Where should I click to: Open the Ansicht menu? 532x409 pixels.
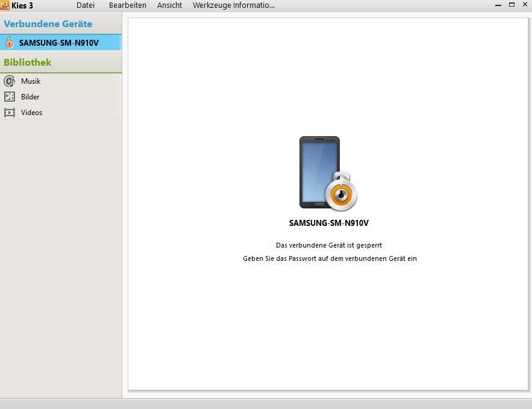click(170, 5)
